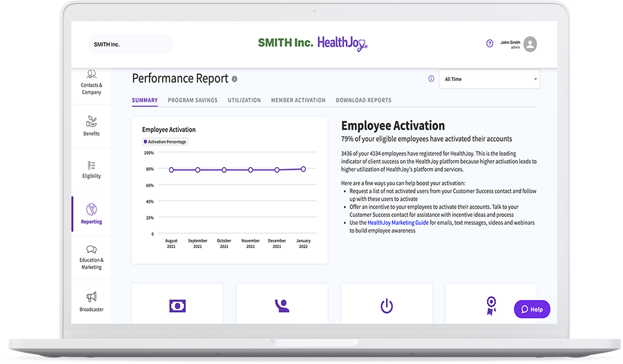Open the Benefits sidebar section

91,126
